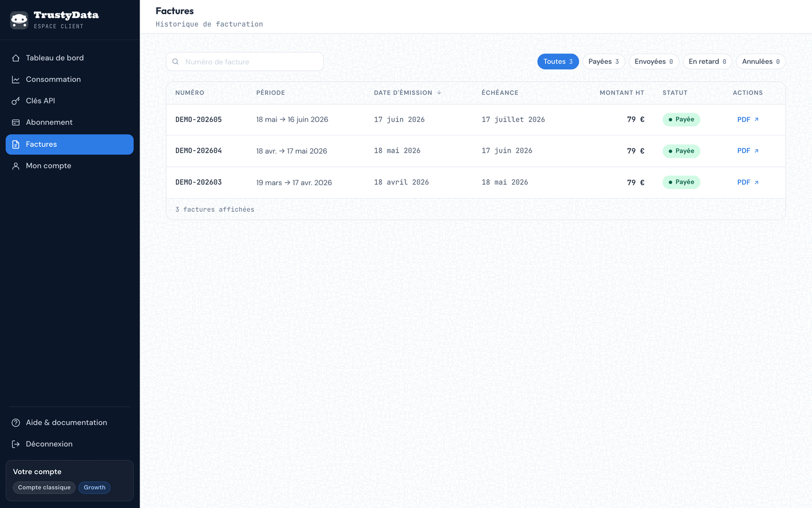Click the Growth plan badge
812x508 pixels.
click(x=95, y=488)
